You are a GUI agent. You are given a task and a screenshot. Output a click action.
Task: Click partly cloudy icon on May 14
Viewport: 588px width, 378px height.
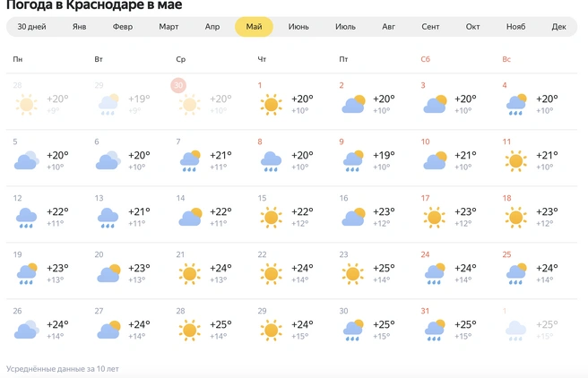(x=190, y=217)
